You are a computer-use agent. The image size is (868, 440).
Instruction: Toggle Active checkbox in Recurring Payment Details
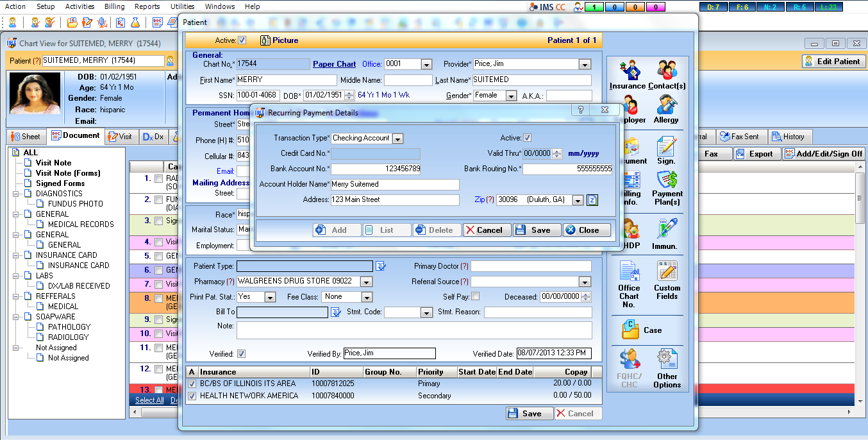click(527, 138)
